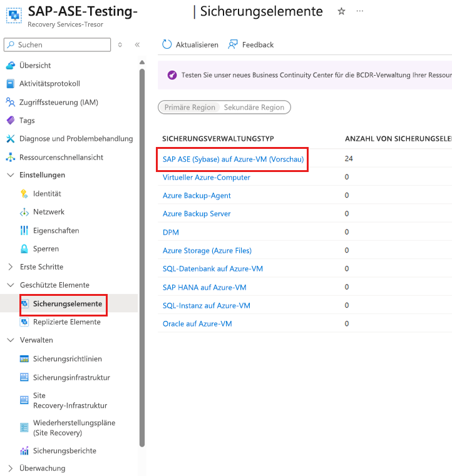Click the refresh icon beside Aktualisieren
This screenshot has height=476, width=452.
click(x=167, y=44)
